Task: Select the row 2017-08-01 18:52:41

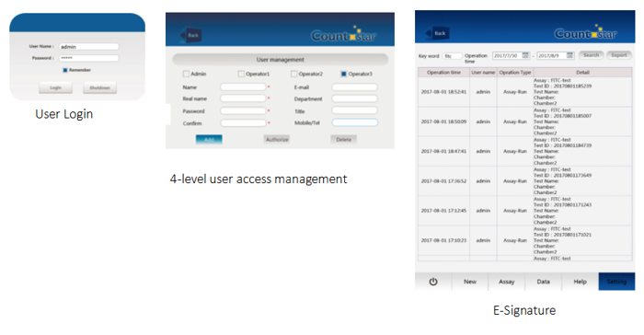Action: [x=525, y=92]
